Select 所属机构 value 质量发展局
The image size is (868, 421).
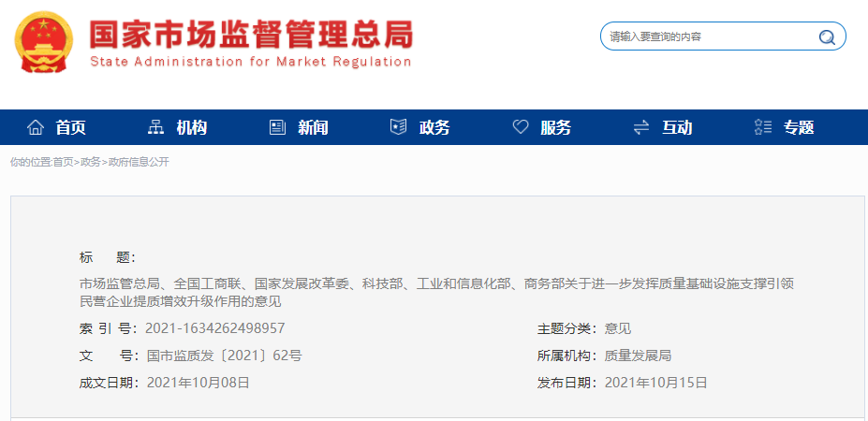tap(638, 356)
